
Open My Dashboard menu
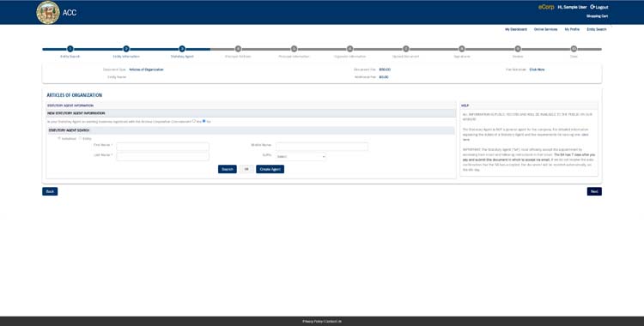coord(516,29)
